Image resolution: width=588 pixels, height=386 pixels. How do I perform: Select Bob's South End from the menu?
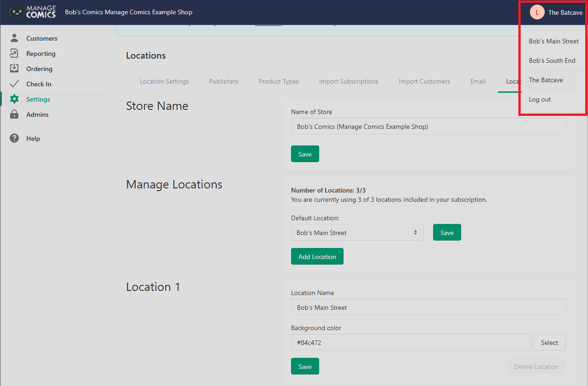point(552,60)
